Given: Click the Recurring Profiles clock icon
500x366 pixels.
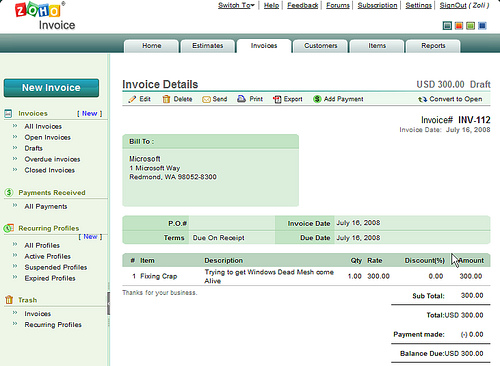Looking at the screenshot, I should point(9,228).
